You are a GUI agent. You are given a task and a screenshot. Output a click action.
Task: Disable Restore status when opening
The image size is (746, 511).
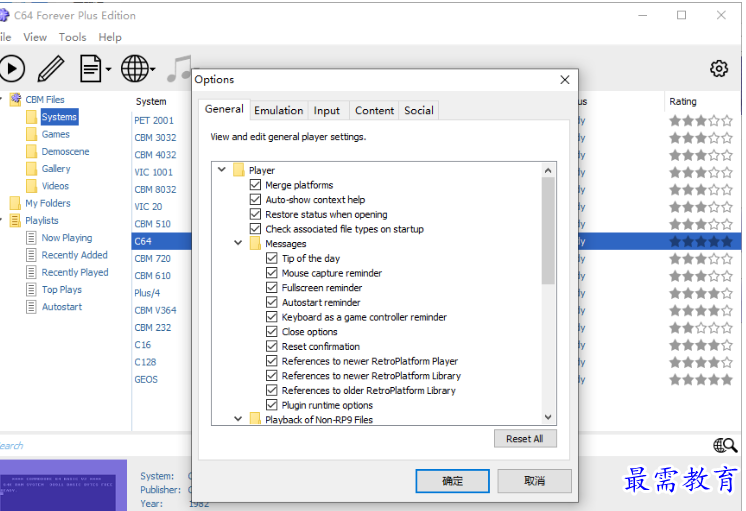click(255, 214)
